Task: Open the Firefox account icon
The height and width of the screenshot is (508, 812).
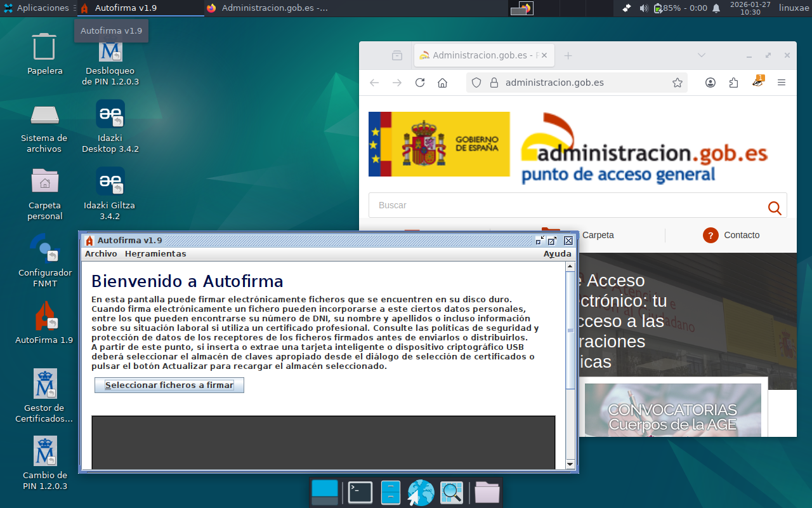Action: [x=710, y=83]
